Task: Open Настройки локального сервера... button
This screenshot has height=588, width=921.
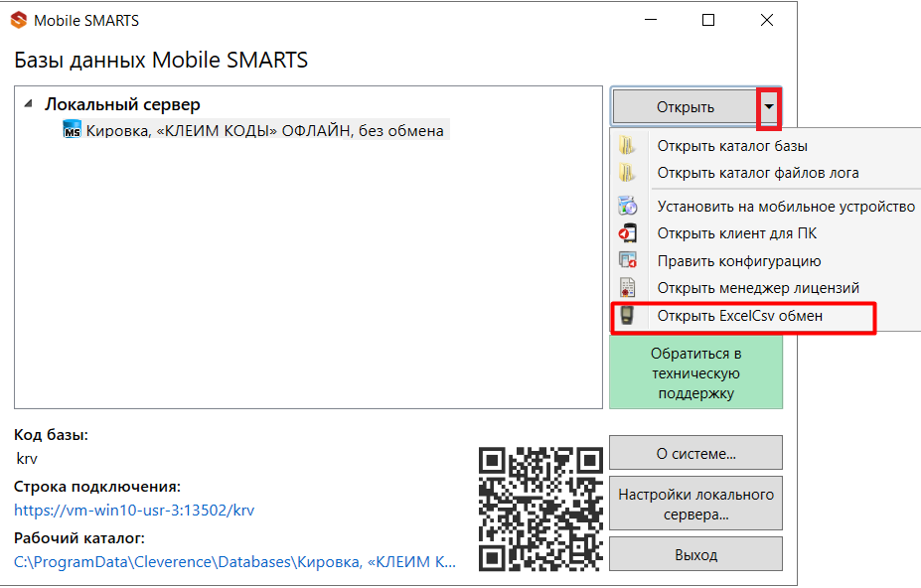Action: pyautogui.click(x=696, y=504)
